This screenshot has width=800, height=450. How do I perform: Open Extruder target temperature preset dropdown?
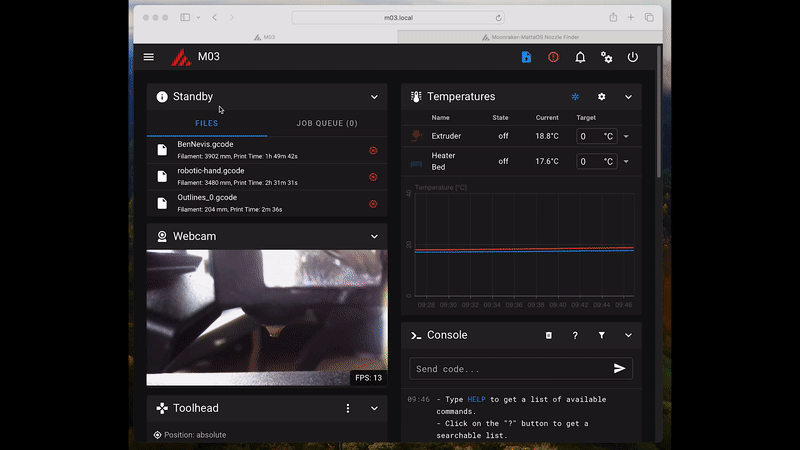click(x=626, y=136)
